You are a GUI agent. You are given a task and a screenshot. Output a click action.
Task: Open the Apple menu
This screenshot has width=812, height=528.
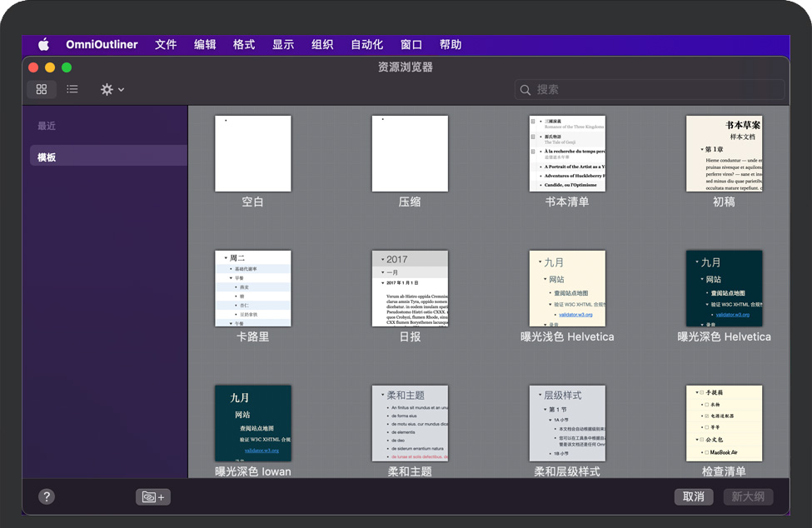click(x=43, y=45)
